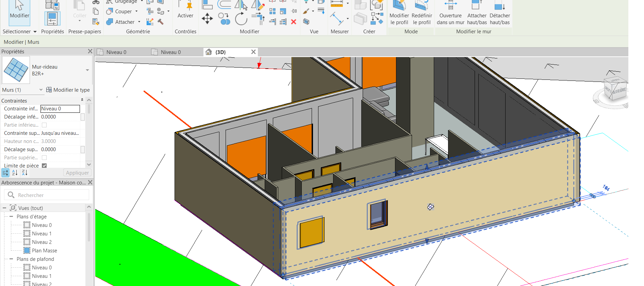644x286 pixels.
Task: Collapse the Plans d'étage node
Action: (11, 216)
